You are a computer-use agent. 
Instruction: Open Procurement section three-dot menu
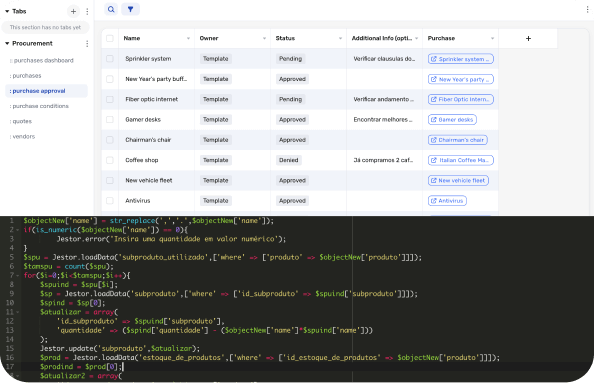click(87, 44)
